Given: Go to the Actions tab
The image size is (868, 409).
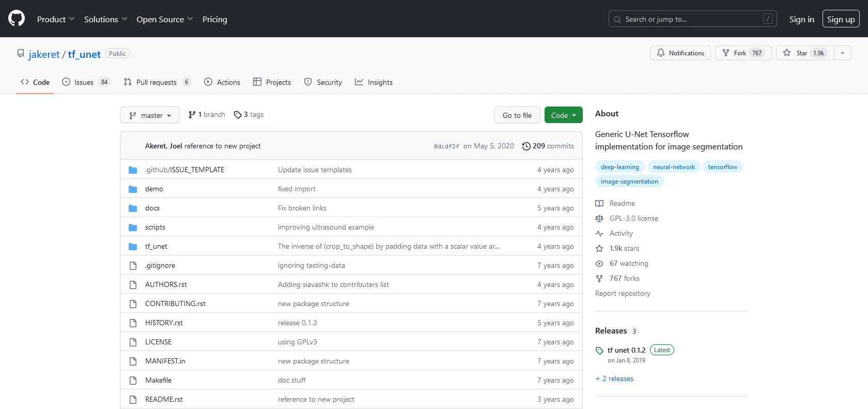Looking at the screenshot, I should coord(222,82).
